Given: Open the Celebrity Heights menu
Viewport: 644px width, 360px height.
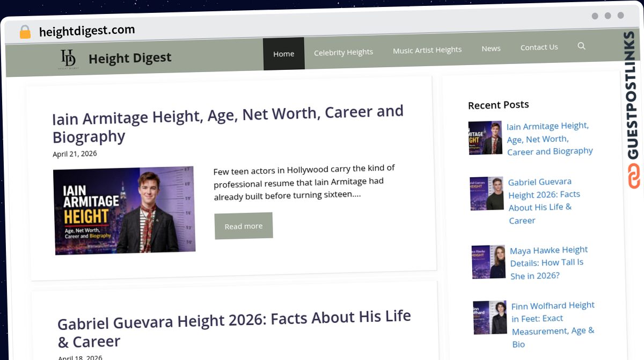Looking at the screenshot, I should pyautogui.click(x=343, y=52).
